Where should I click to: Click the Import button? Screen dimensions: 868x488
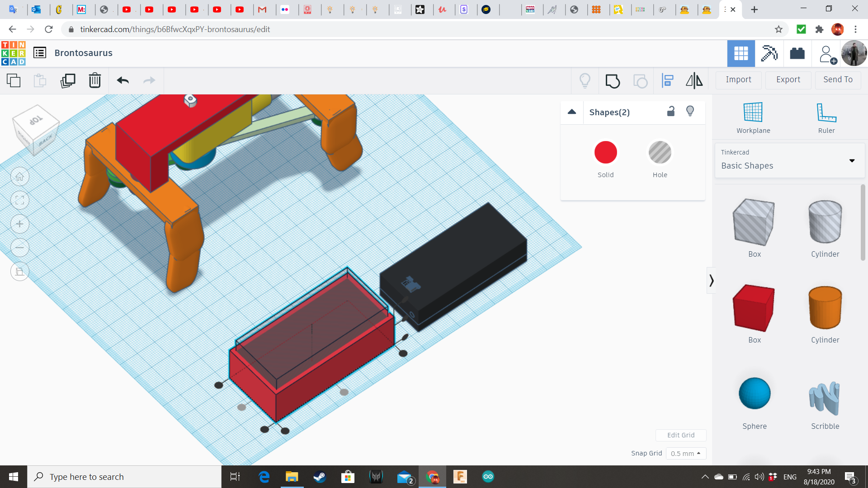pyautogui.click(x=738, y=80)
